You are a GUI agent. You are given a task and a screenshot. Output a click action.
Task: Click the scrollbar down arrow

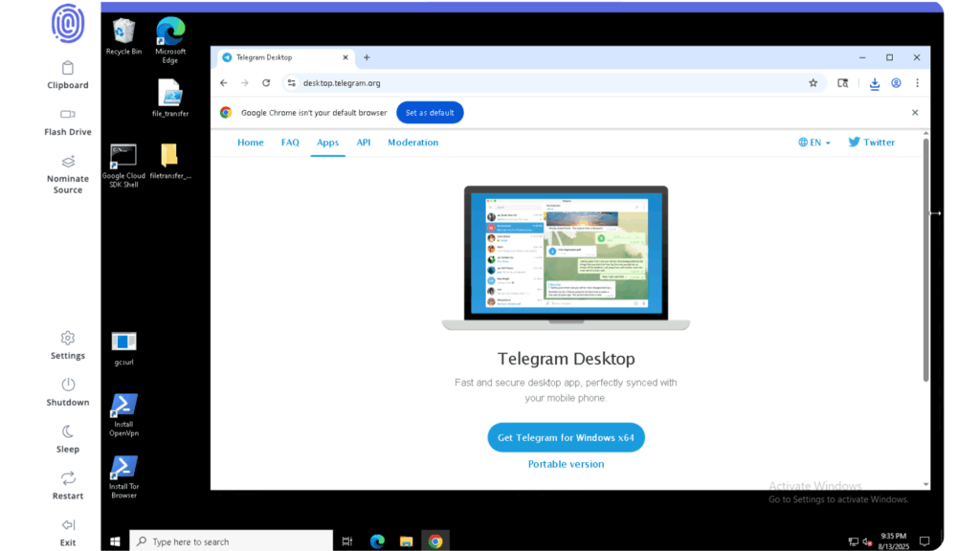925,485
